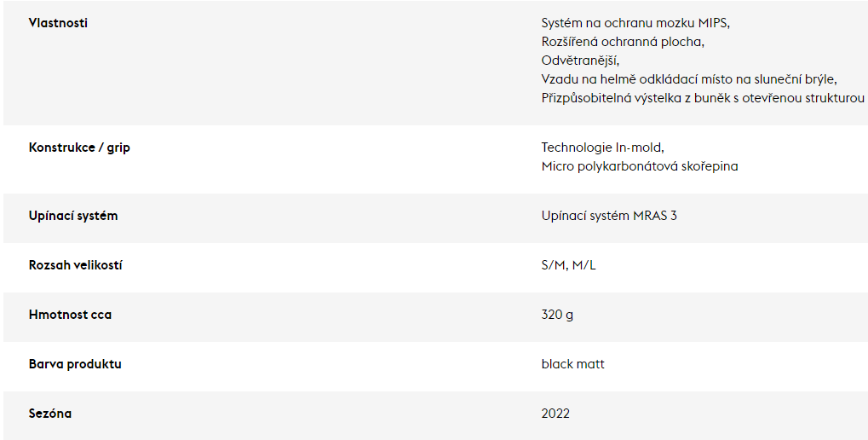Click the S/M, M/L size value
The width and height of the screenshot is (868, 440).
click(568, 265)
